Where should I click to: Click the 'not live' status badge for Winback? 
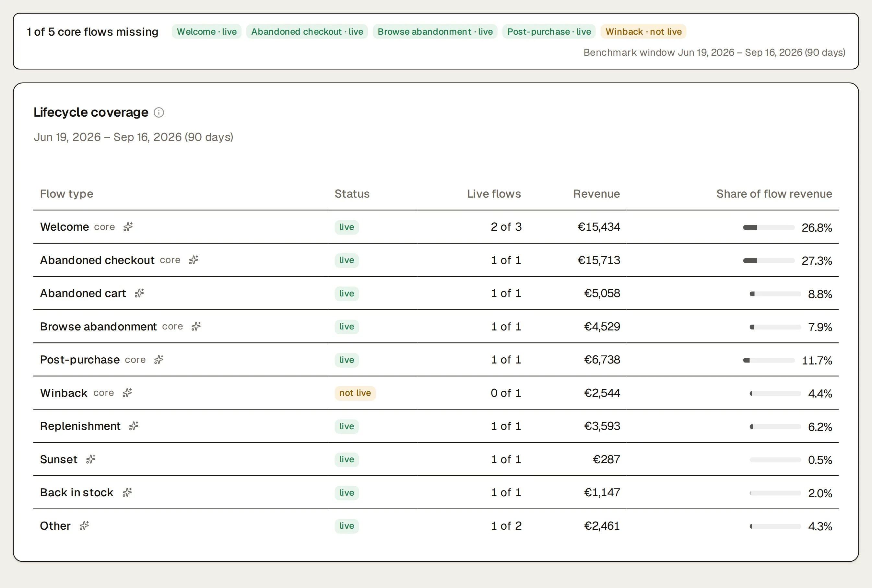pos(355,393)
